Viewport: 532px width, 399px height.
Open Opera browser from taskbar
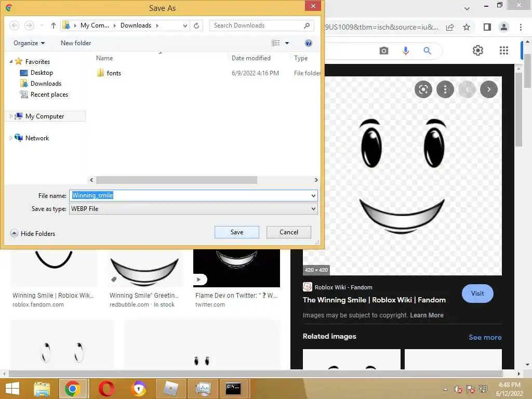pos(106,389)
